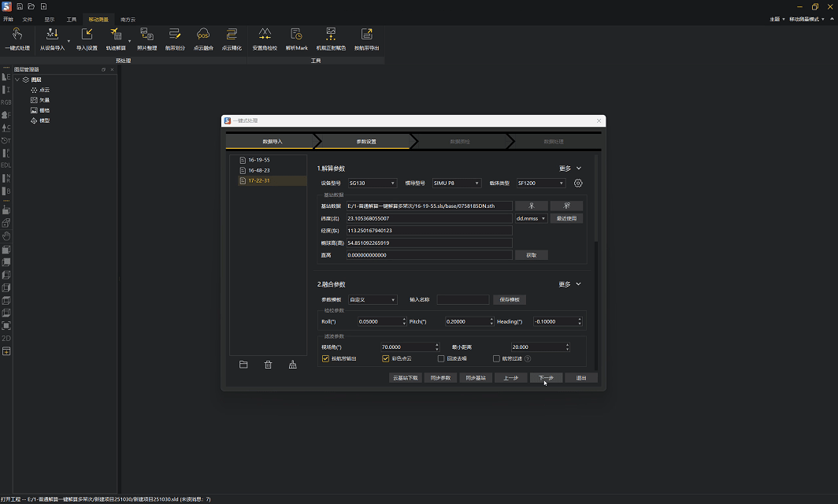The image size is (838, 504).
Task: Click the 点云精化 toolbar icon
Action: (x=232, y=34)
